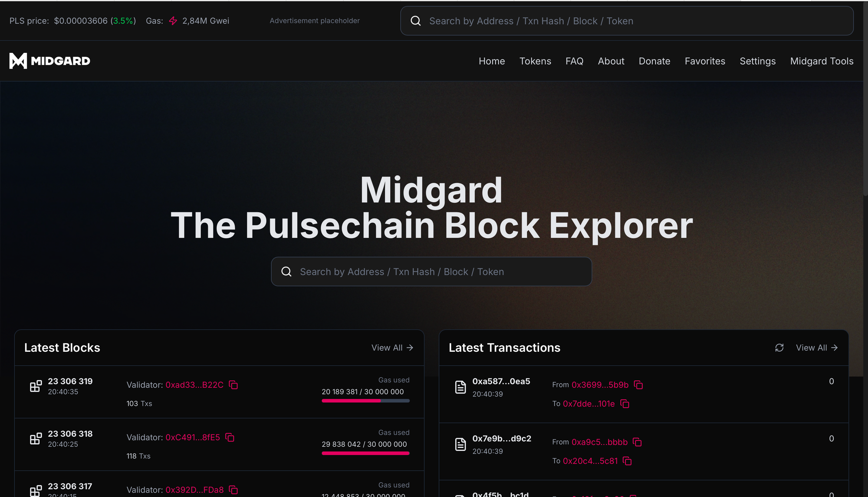868x497 pixels.
Task: Open validator 0x392D...FDa8 link
Action: pyautogui.click(x=194, y=490)
